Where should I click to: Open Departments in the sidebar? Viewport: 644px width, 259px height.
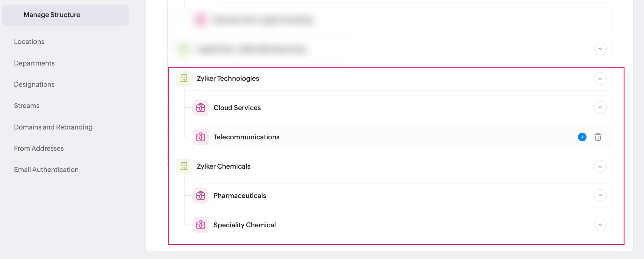click(x=34, y=63)
